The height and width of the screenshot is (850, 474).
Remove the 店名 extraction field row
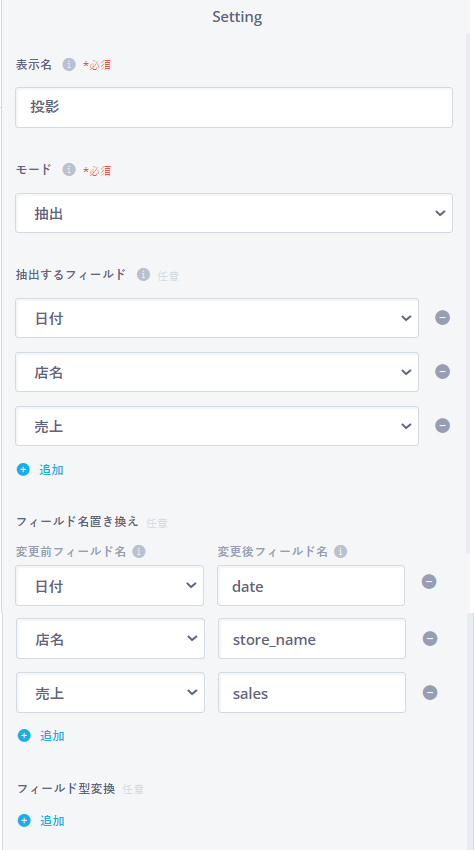click(443, 371)
